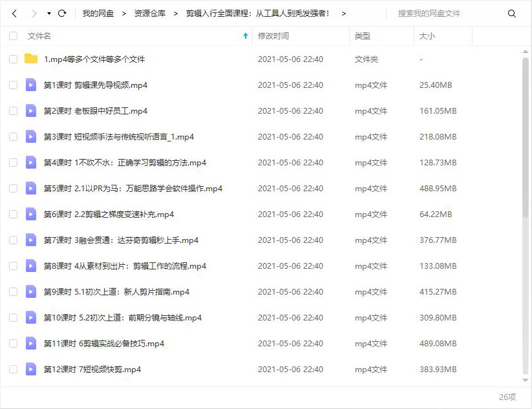The height and width of the screenshot is (409, 532).
Task: Go back with the left arrow icon
Action: click(x=14, y=14)
